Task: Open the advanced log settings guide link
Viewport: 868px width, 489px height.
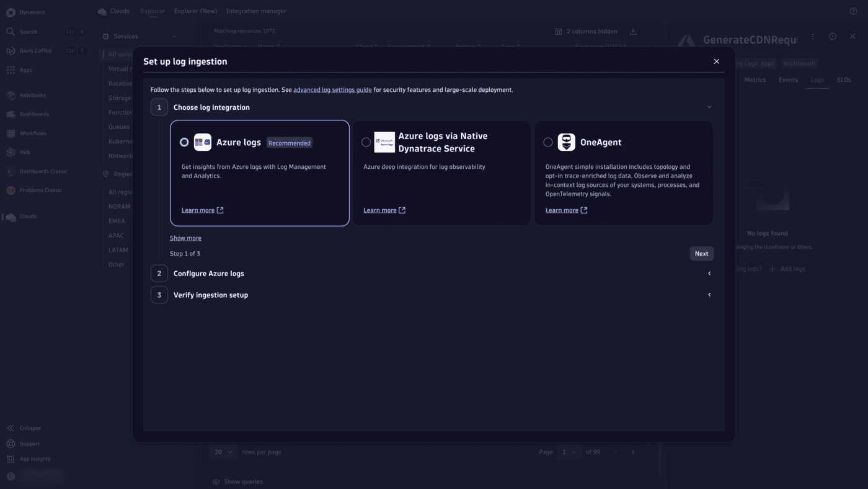Action: (x=332, y=89)
